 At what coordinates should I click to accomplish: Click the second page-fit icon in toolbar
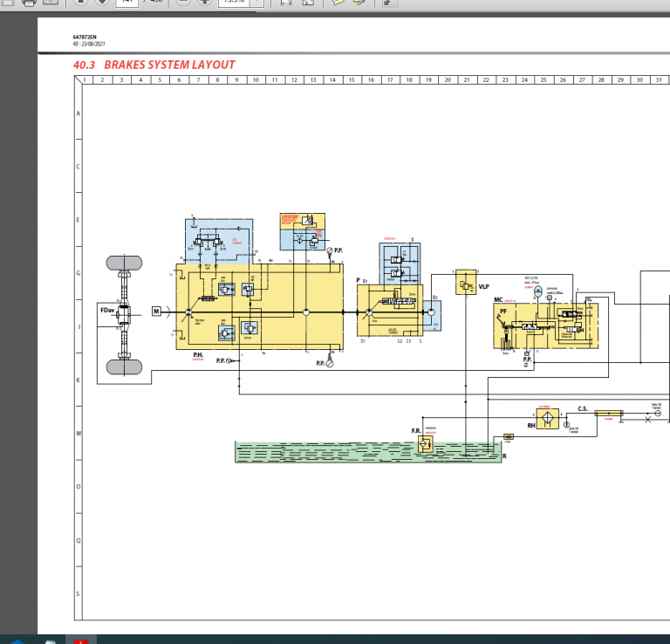point(308,3)
